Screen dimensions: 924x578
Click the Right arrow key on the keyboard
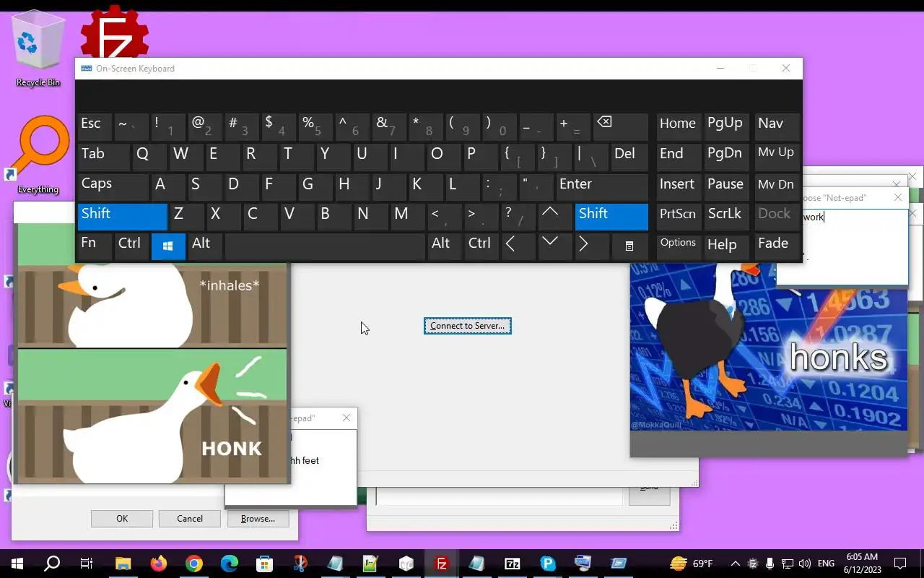pos(592,245)
